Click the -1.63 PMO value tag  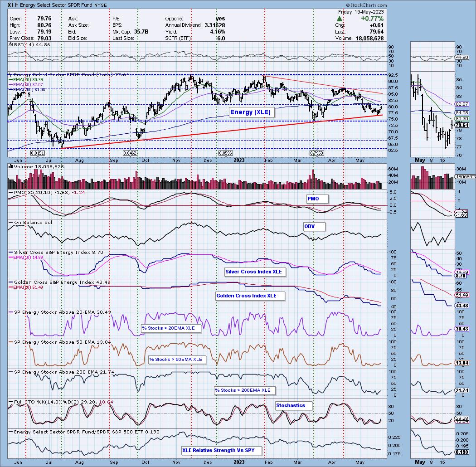461,215
